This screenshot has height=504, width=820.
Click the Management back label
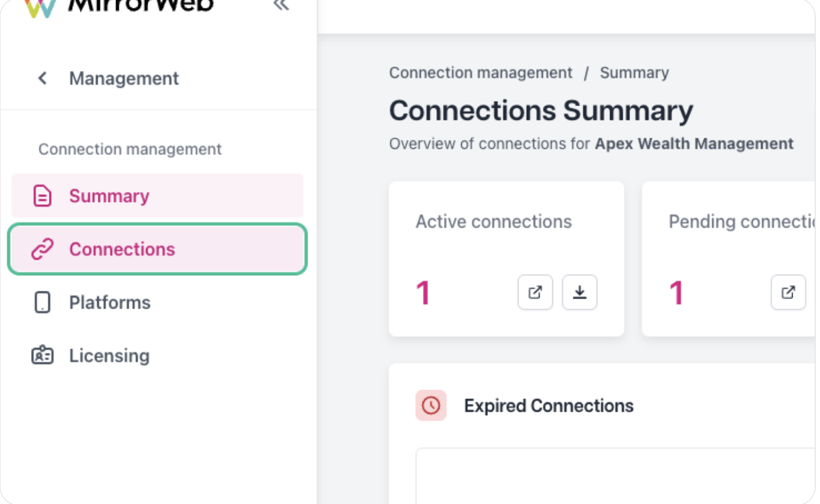(x=124, y=78)
